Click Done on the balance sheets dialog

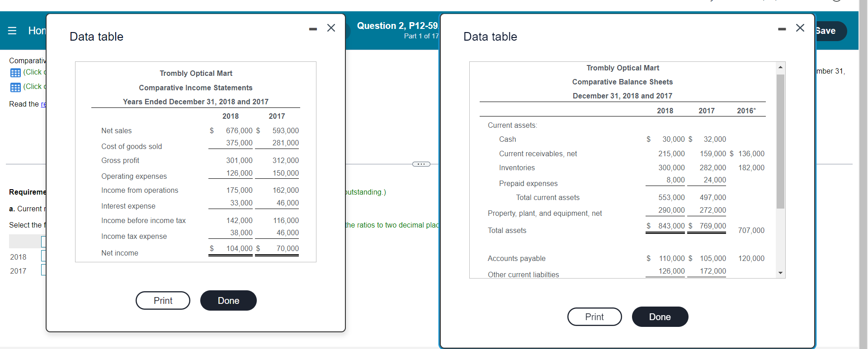click(660, 316)
